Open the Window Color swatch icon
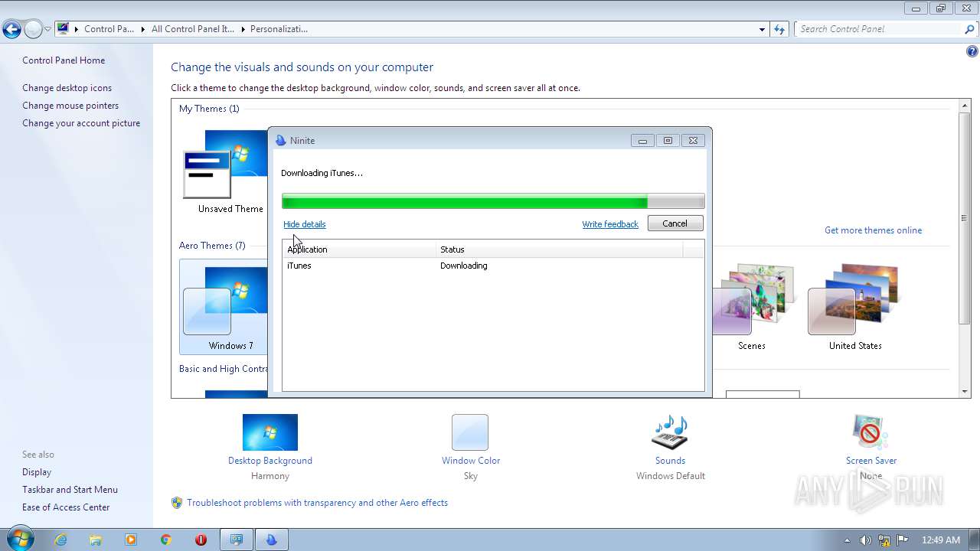The height and width of the screenshot is (551, 980). tap(470, 432)
